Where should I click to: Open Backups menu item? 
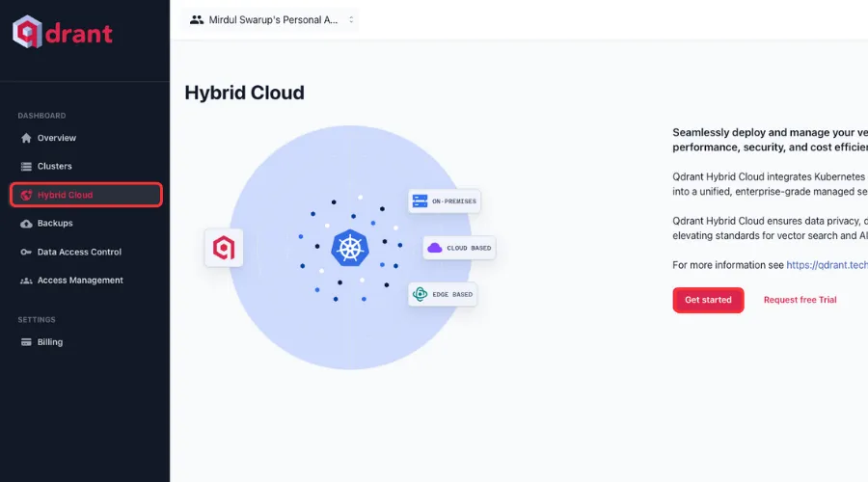(55, 223)
